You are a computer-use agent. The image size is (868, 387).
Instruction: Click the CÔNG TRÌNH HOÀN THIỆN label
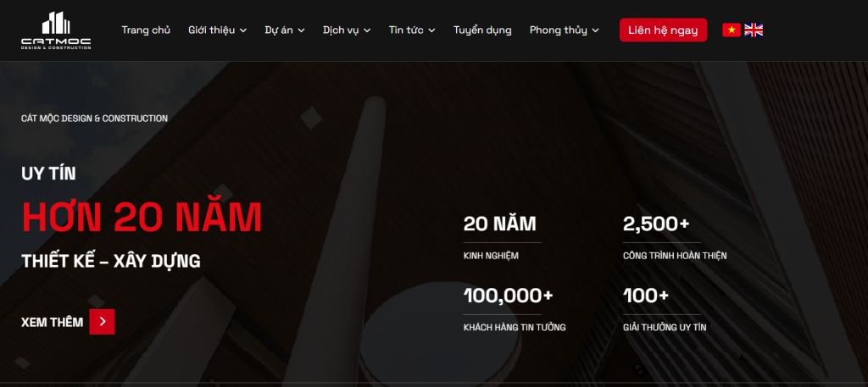675,256
